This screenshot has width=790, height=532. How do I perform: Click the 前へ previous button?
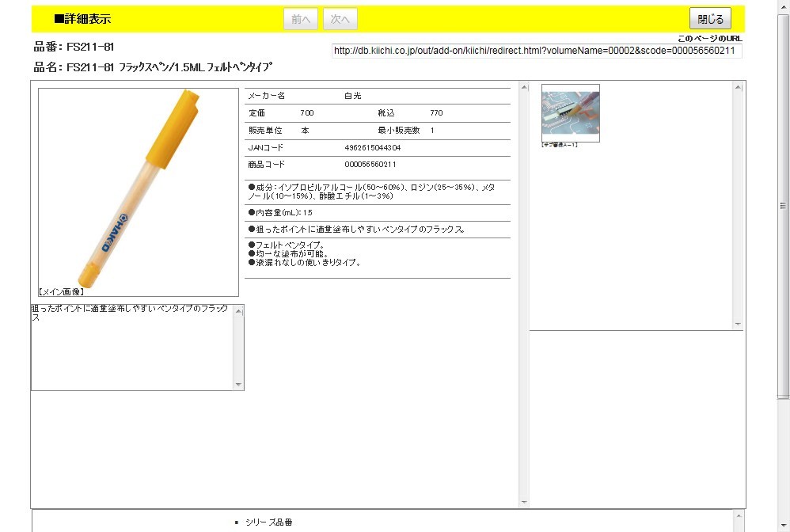pyautogui.click(x=300, y=19)
